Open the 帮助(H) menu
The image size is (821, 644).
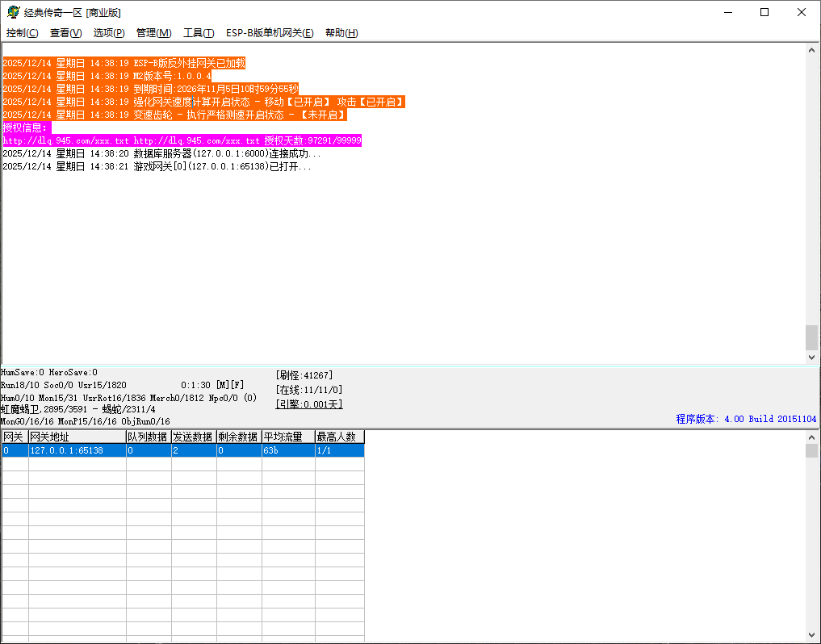(341, 33)
